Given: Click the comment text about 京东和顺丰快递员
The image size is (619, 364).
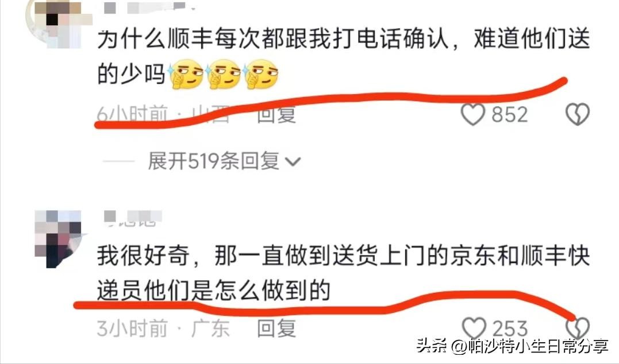Looking at the screenshot, I should coord(344,273).
